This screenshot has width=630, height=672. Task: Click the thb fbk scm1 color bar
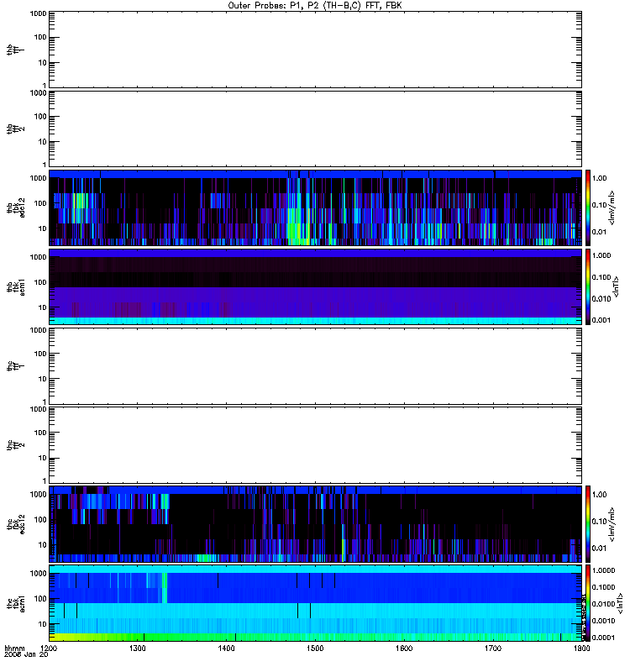[x=588, y=286]
